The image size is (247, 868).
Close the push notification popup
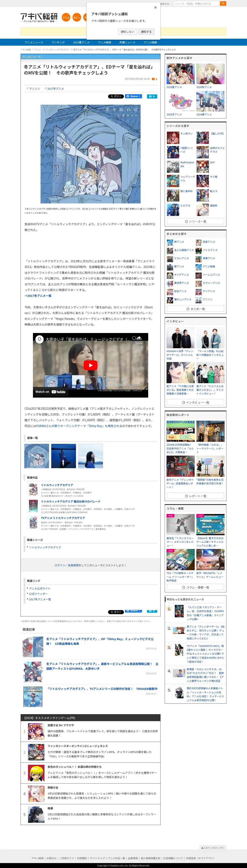pyautogui.click(x=155, y=7)
